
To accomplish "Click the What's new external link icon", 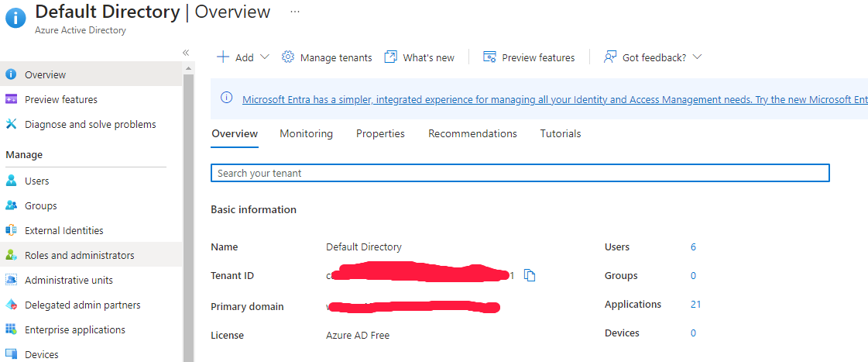I will tap(391, 57).
